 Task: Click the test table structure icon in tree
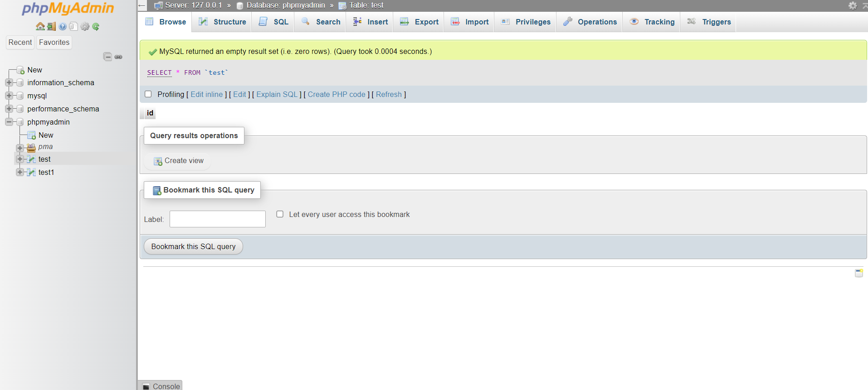[31, 159]
